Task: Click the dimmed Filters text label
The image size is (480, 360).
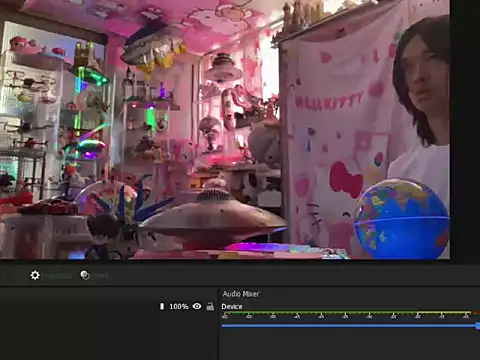Action: point(100,276)
